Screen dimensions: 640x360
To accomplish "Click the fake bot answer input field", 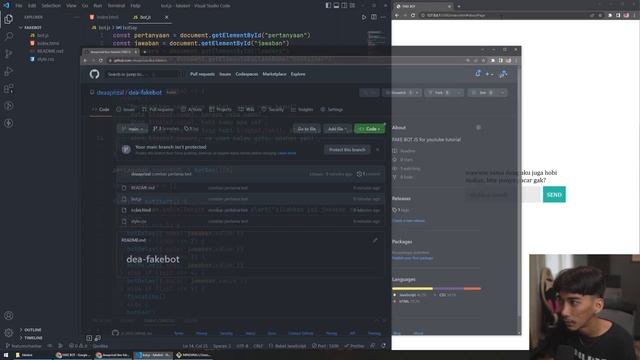I will pos(503,195).
